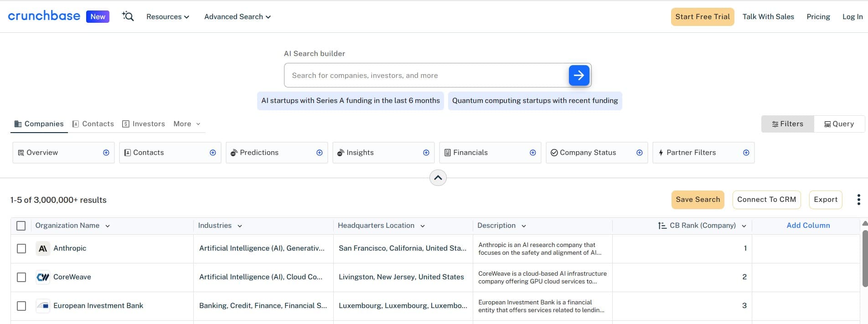Image resolution: width=868 pixels, height=324 pixels.
Task: Open Organization Name column dropdown
Action: click(108, 226)
